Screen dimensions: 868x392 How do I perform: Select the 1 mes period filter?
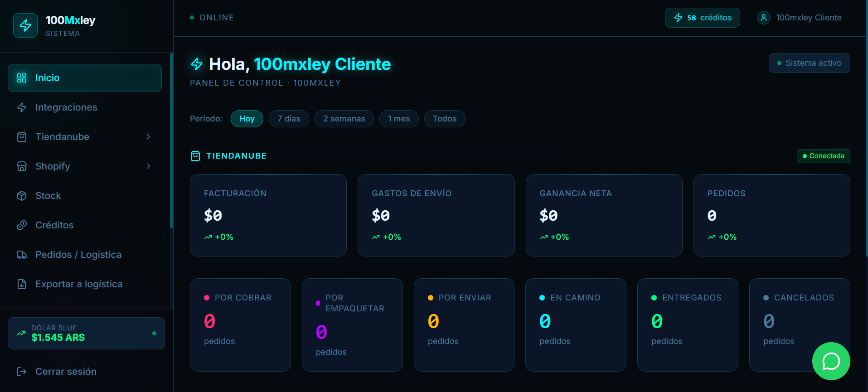click(399, 119)
